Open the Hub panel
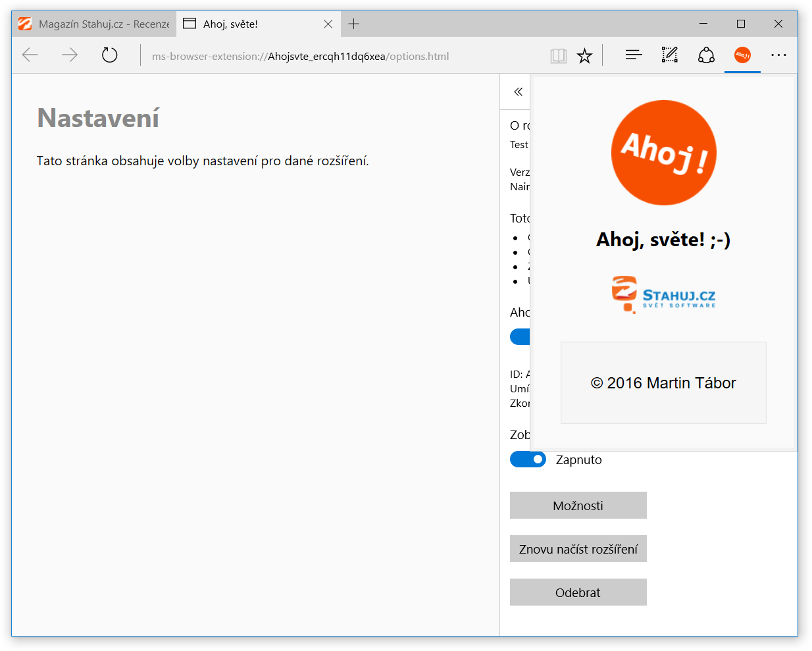The height and width of the screenshot is (651, 812). 634,55
